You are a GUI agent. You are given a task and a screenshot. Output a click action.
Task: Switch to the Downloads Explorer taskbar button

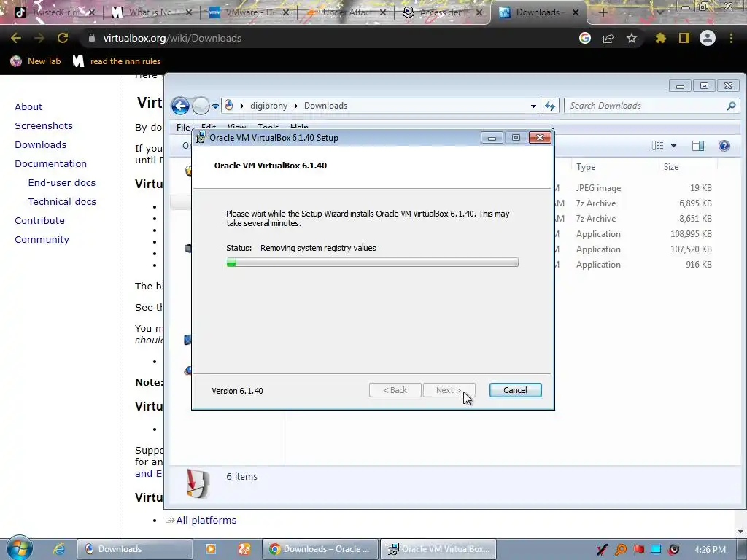click(135, 549)
